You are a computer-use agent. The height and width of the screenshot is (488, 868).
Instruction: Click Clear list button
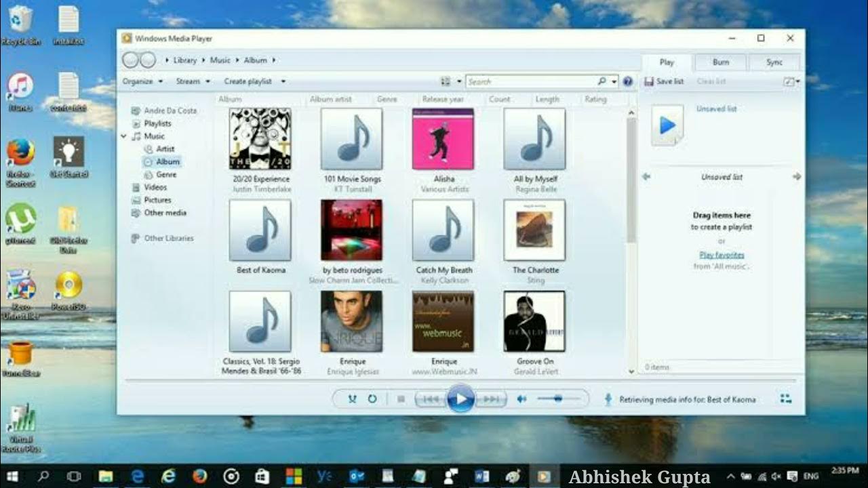[x=711, y=81]
